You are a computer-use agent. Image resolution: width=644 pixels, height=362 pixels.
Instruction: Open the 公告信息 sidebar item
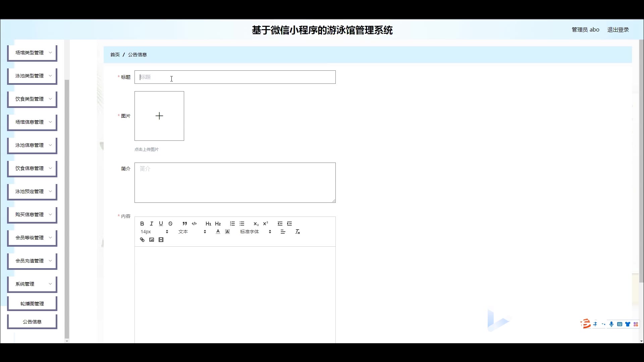point(32,322)
